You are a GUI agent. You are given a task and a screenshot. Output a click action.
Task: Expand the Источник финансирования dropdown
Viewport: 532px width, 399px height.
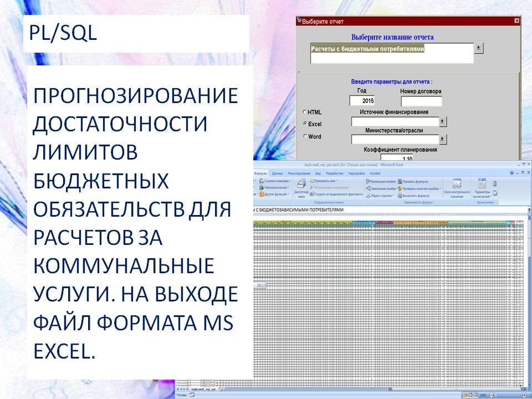(x=442, y=121)
